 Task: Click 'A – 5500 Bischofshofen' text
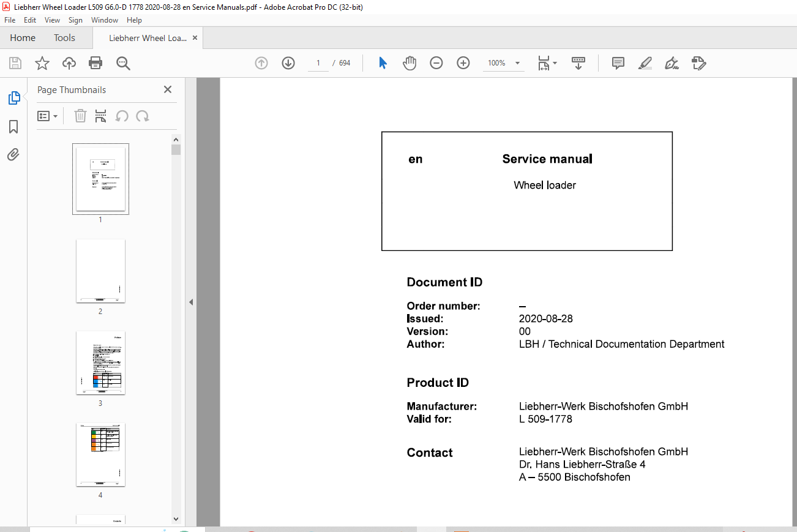(575, 477)
